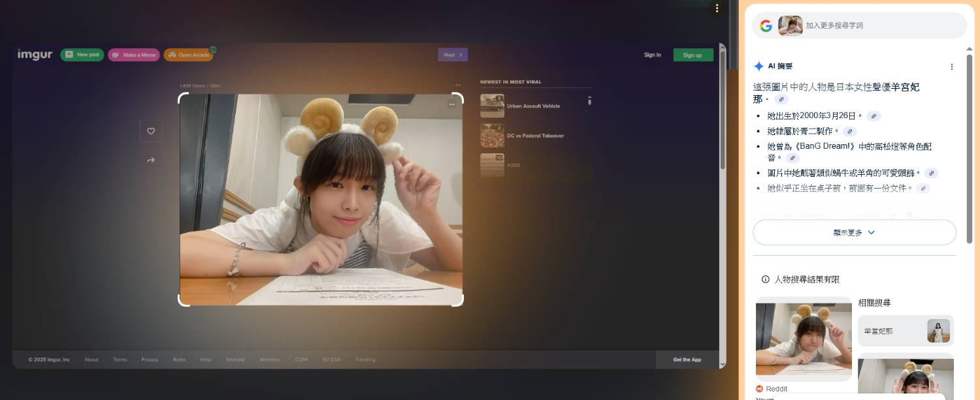Open the CCPA footer link
Screen dimensions: 980x400
pyautogui.click(x=301, y=360)
